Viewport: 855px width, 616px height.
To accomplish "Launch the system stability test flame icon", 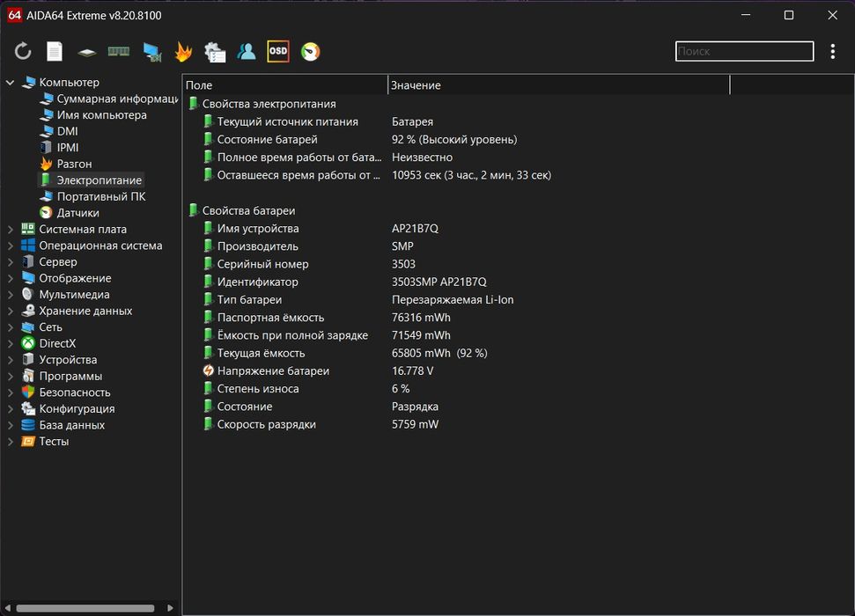I will tap(183, 52).
